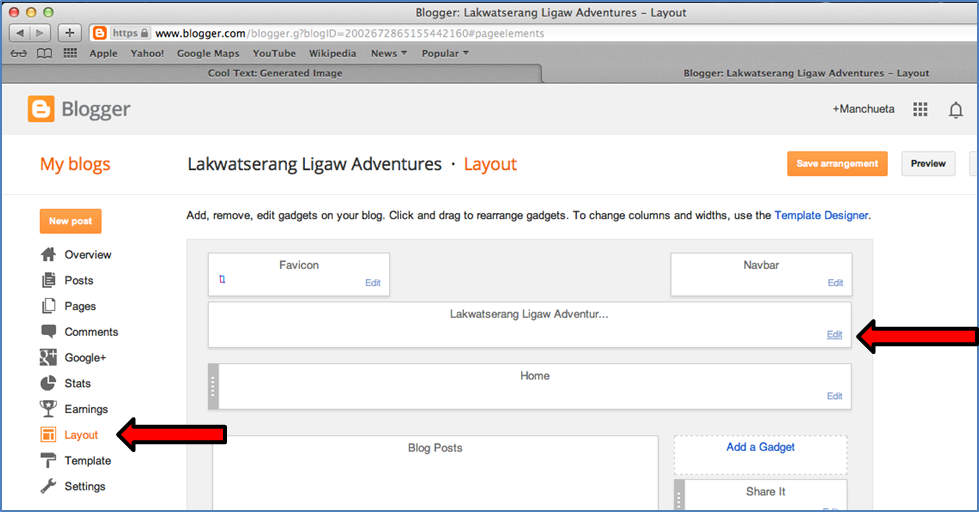
Task: Grab the Share It gadget drag handle
Action: [679, 495]
